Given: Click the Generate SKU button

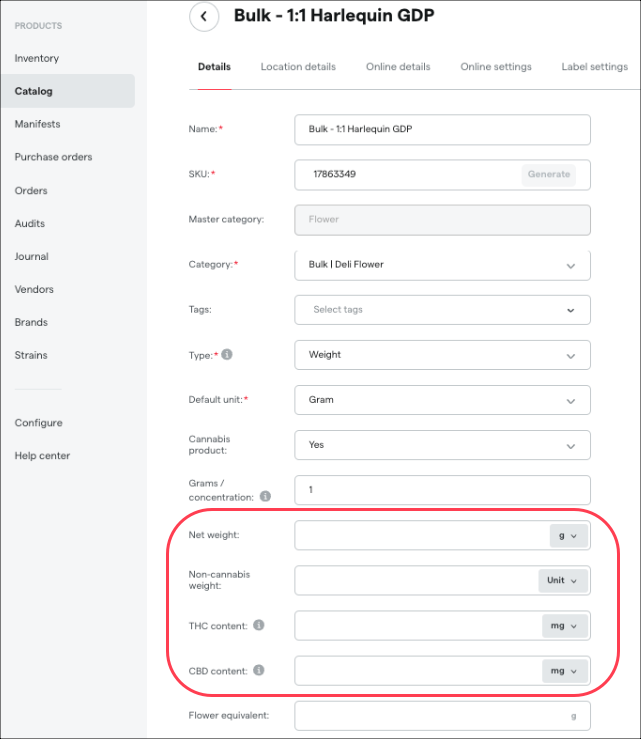Looking at the screenshot, I should click(x=549, y=174).
